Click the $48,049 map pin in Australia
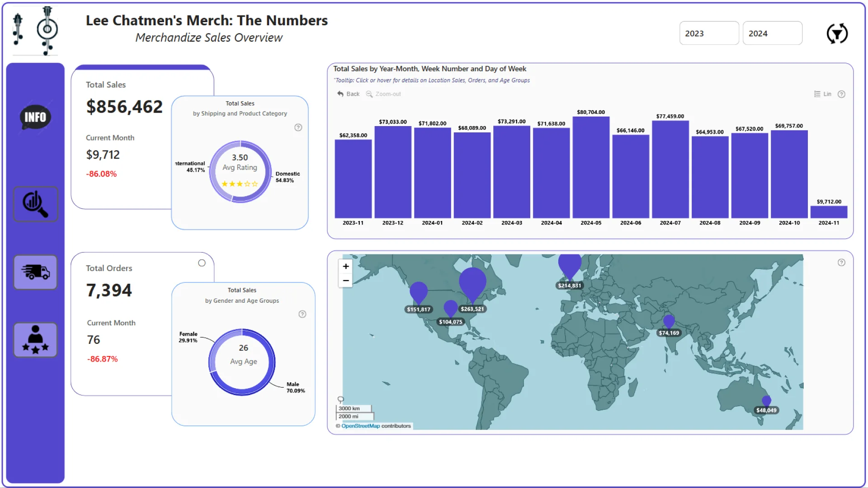This screenshot has width=868, height=488. (x=766, y=401)
